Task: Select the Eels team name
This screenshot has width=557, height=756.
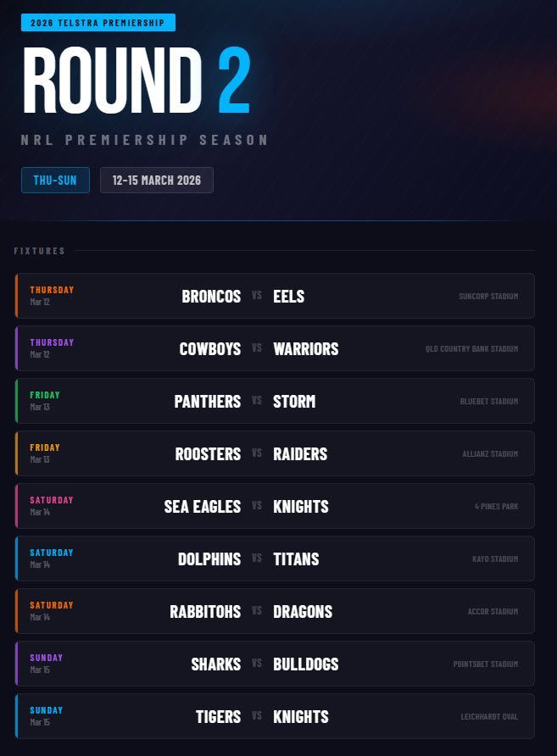Action: tap(288, 297)
